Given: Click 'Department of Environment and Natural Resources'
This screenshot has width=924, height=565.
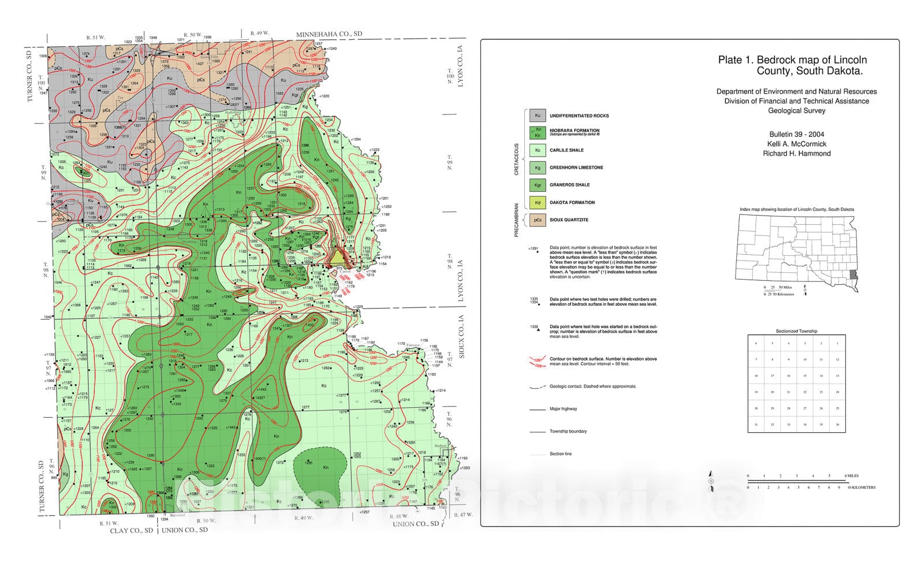Looking at the screenshot, I should [796, 91].
